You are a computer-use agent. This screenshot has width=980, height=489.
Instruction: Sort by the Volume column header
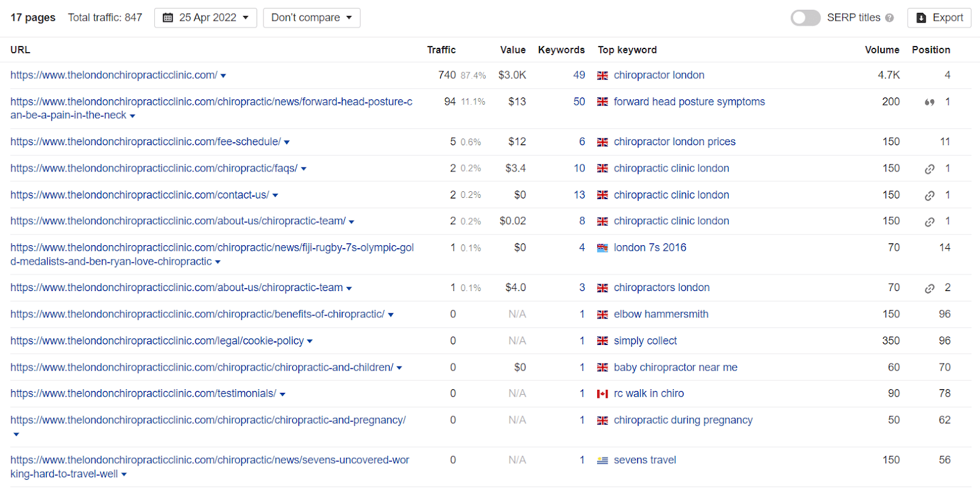[x=882, y=50]
